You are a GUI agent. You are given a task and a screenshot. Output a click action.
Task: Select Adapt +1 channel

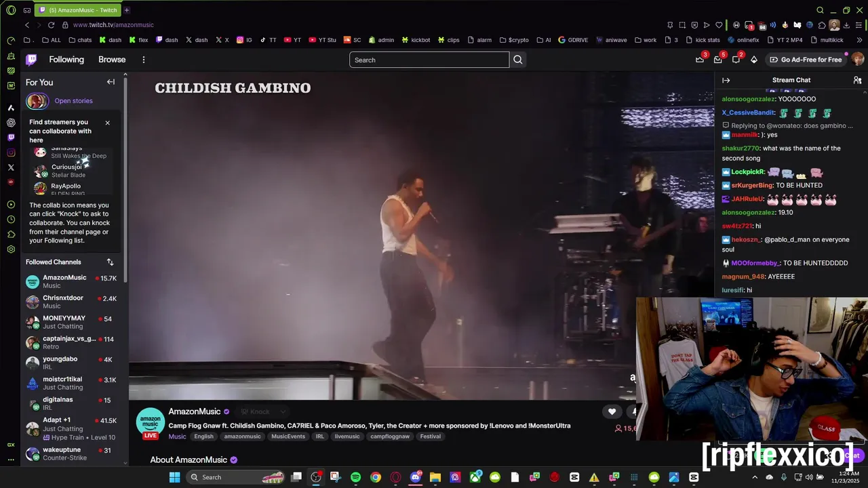73,428
